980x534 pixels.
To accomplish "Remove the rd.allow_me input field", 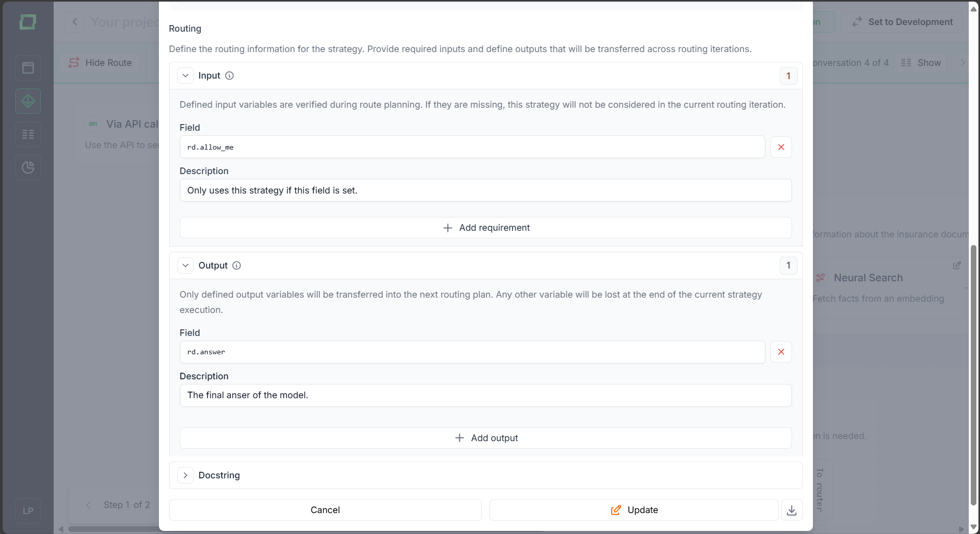I will coord(781,147).
